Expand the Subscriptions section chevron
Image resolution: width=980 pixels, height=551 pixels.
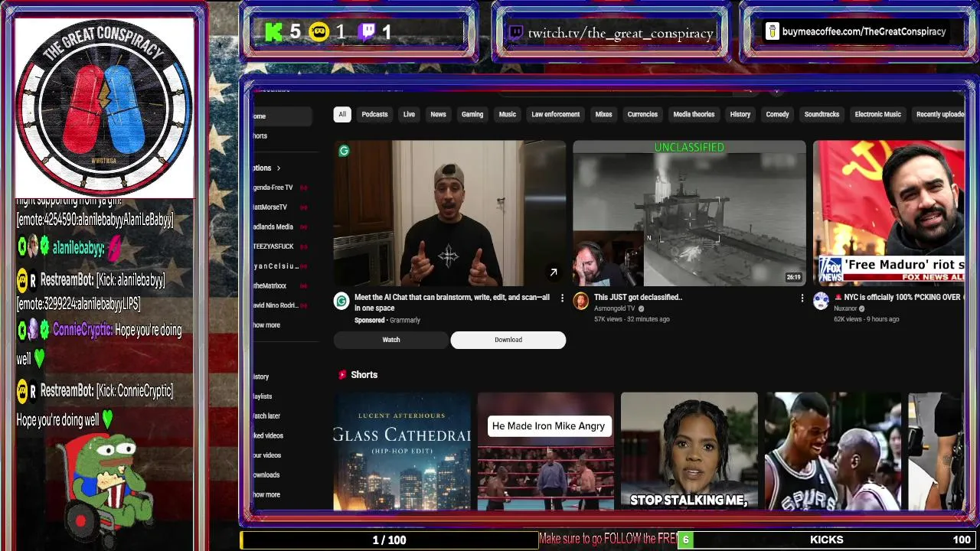279,168
